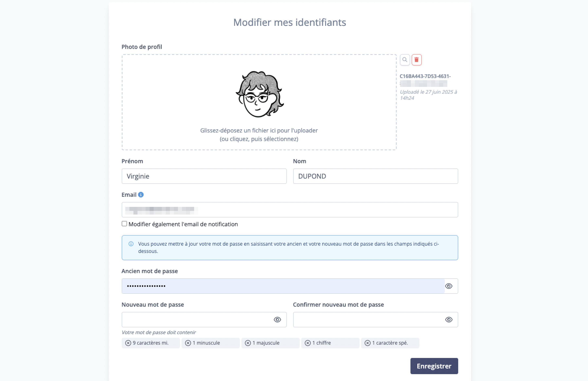588x381 pixels.
Task: Click the '9 caractères mi.' requirement badge
Action: coord(151,343)
